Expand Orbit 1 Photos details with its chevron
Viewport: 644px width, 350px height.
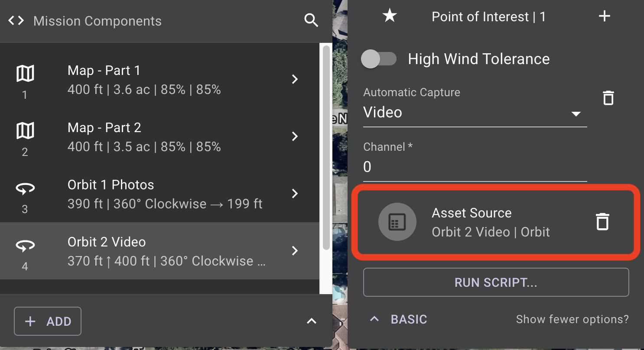point(295,194)
